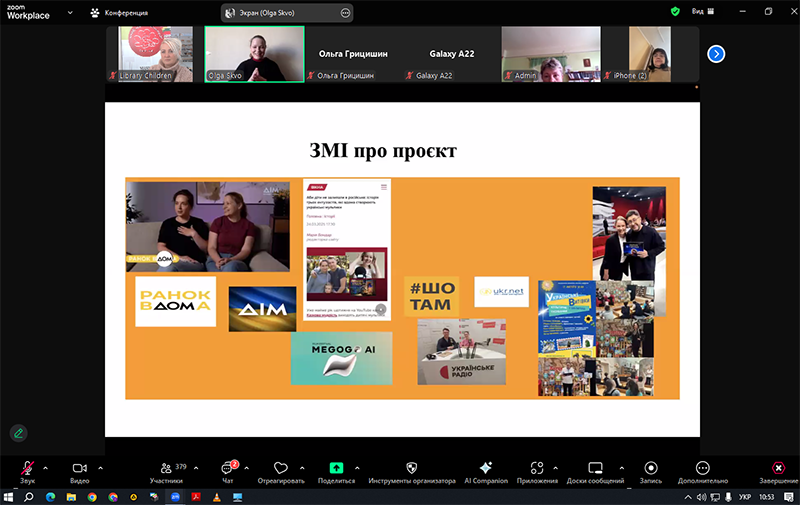The width and height of the screenshot is (800, 505).
Task: Switch to the Конференция tab
Action: [119, 13]
